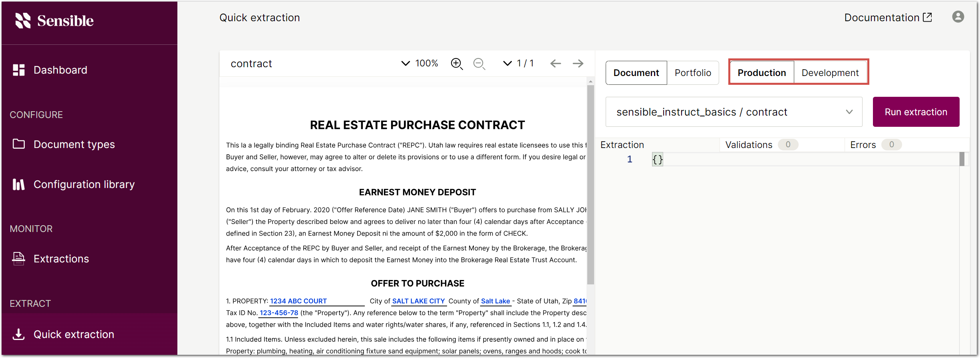Go to the next page
The width and height of the screenshot is (980, 358).
coord(578,63)
